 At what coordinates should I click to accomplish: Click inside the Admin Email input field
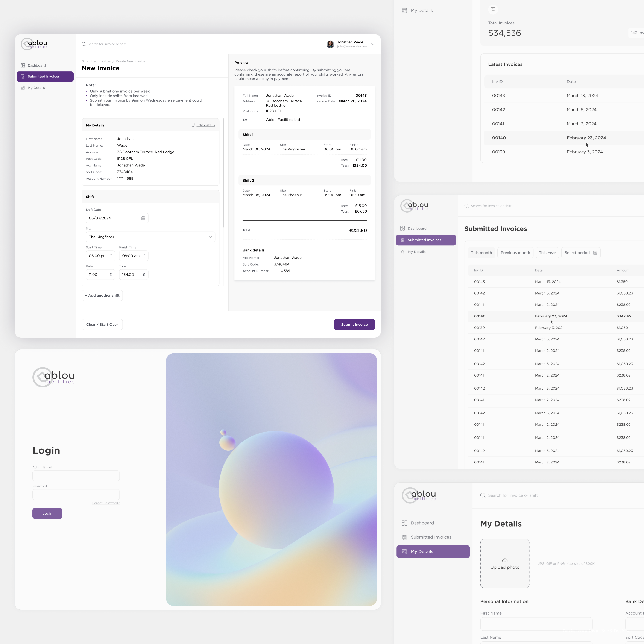tap(76, 476)
